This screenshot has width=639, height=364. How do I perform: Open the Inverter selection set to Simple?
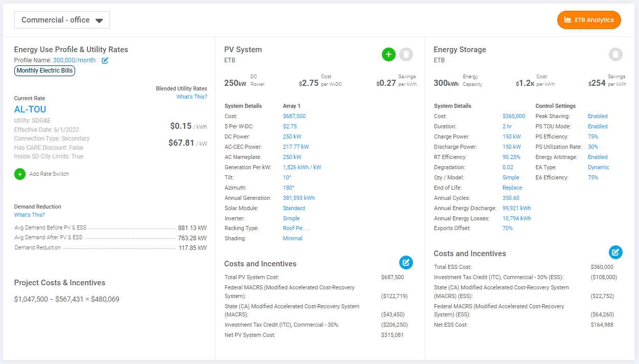pos(291,218)
